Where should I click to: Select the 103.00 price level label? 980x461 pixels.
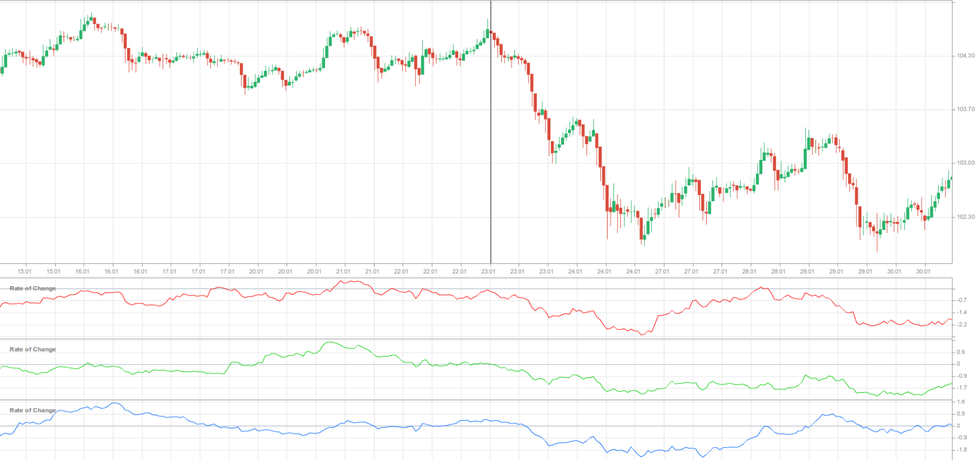[x=965, y=163]
